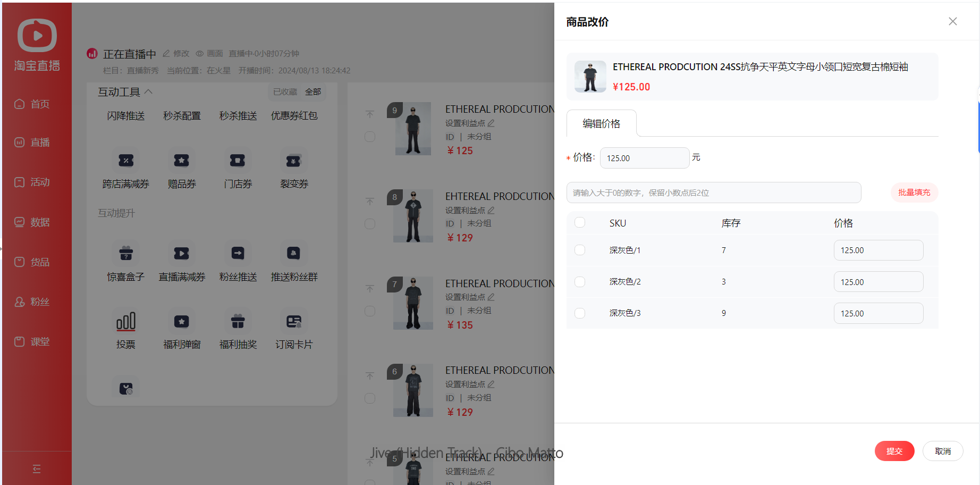Screen dimensions: 980x485
Task: Check the 深灰色/1 SKU checkbox
Action: (580, 250)
